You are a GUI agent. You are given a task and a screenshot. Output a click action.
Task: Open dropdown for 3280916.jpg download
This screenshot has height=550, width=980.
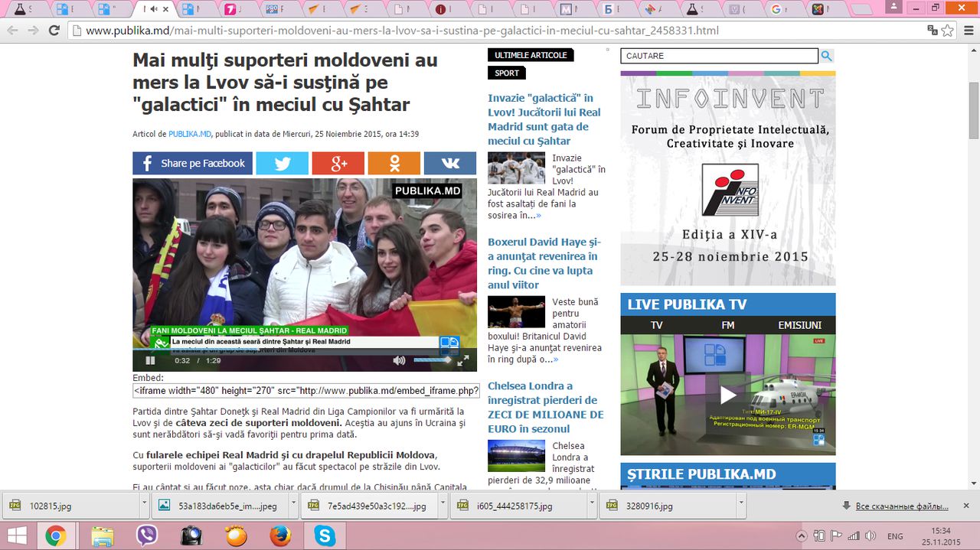point(740,506)
